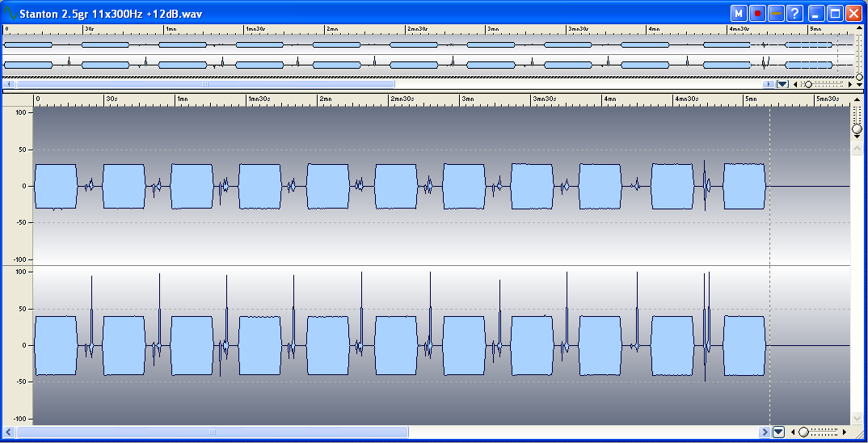Screen dimensions: 868x443
Task: Click the up arrow above overview vertical zoom
Action: click(859, 28)
